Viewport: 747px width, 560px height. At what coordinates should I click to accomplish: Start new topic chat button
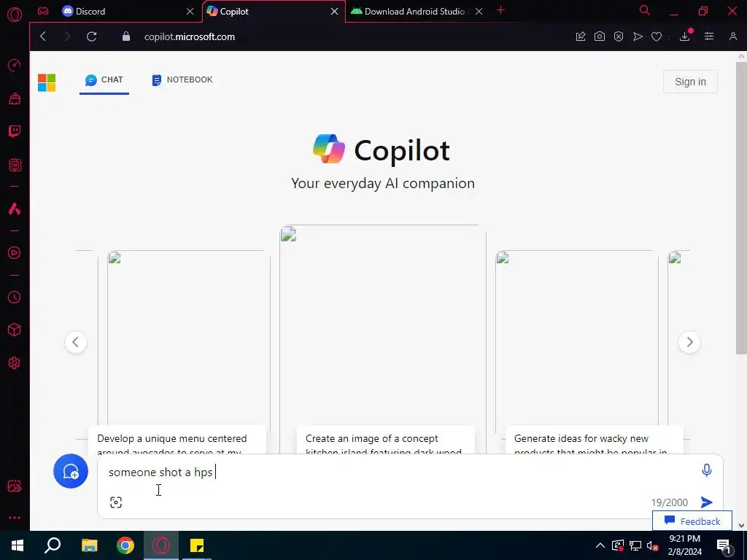point(71,471)
